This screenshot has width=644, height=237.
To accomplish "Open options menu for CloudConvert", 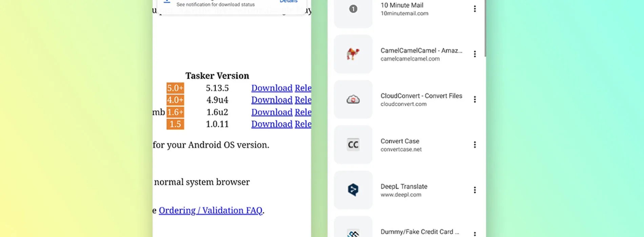I will 475,100.
